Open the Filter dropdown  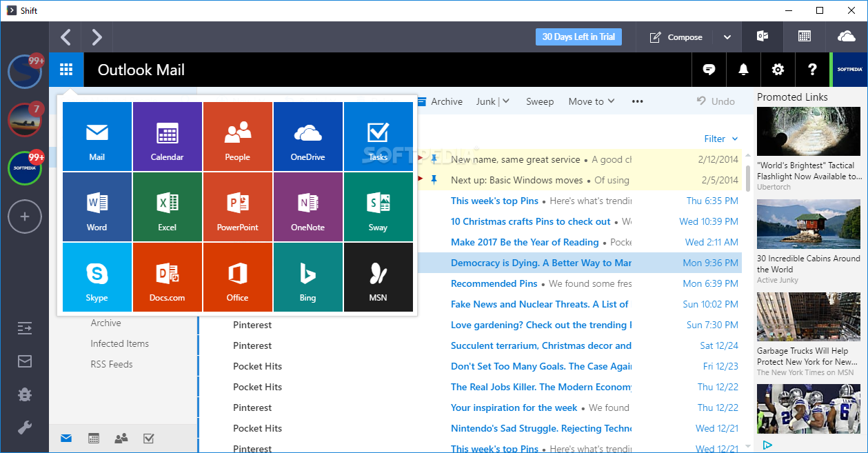721,139
